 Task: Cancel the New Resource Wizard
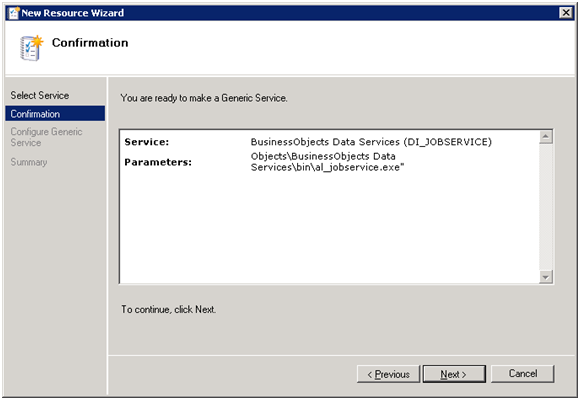(x=522, y=374)
